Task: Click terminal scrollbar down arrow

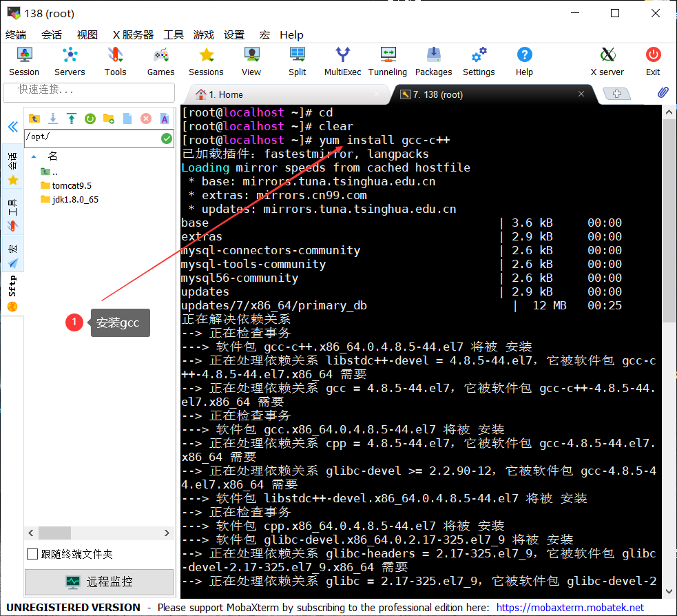Action: [669, 591]
